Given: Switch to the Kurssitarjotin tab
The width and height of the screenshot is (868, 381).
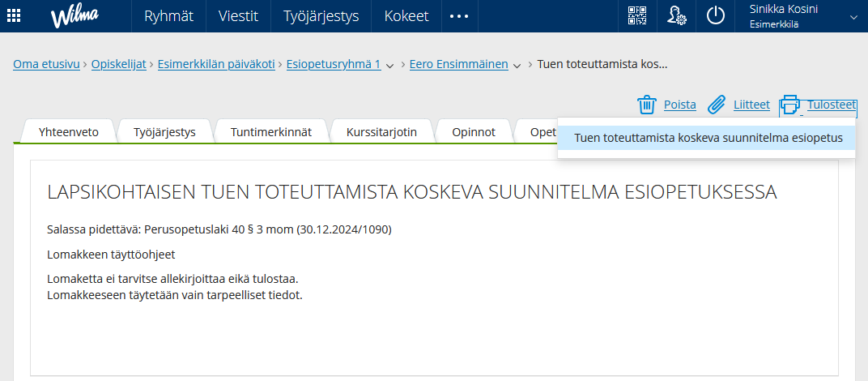Looking at the screenshot, I should click(381, 132).
